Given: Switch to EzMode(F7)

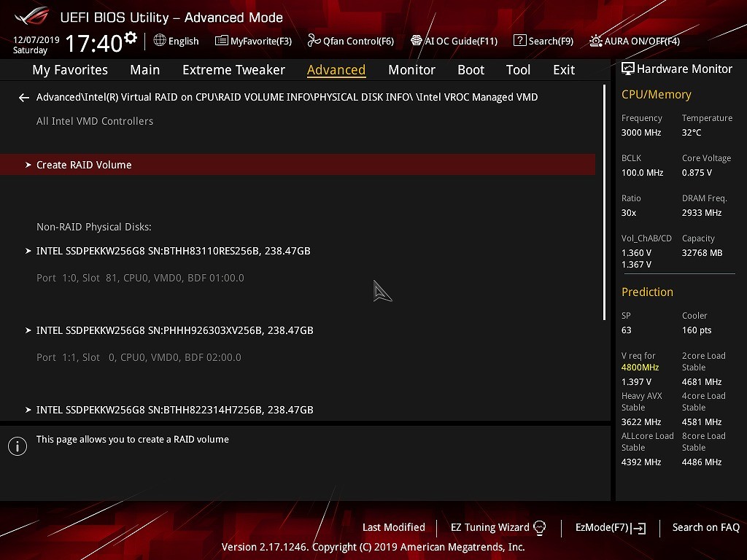Looking at the screenshot, I should (610, 527).
